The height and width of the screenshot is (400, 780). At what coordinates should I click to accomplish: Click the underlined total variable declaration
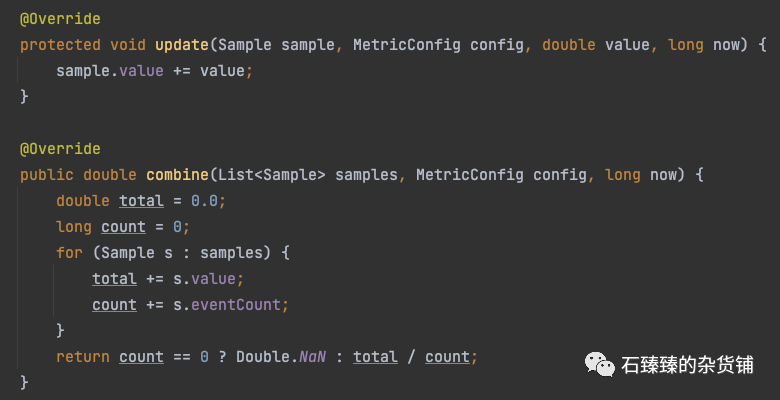[x=141, y=201]
